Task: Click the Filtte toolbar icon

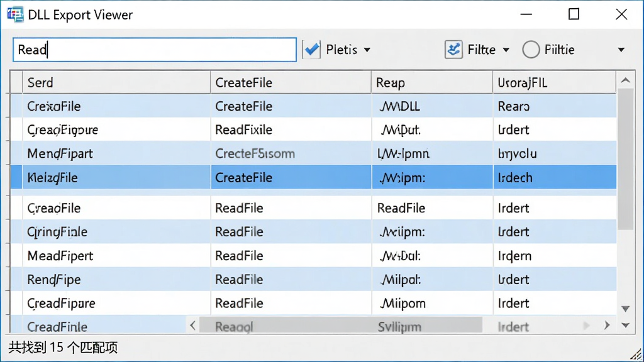Action: pyautogui.click(x=453, y=50)
